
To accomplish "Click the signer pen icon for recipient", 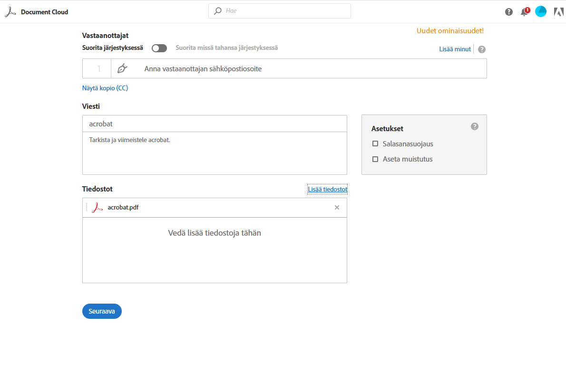I will 122,68.
